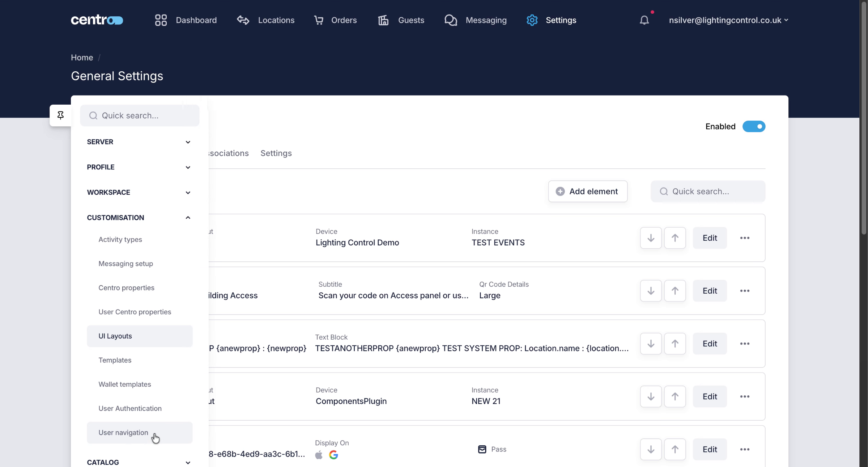The width and height of the screenshot is (868, 467).
Task: Click the Add element button
Action: pyautogui.click(x=587, y=191)
